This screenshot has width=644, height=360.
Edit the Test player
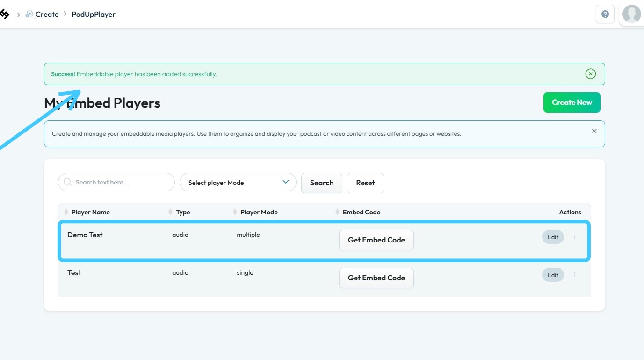[x=553, y=275]
